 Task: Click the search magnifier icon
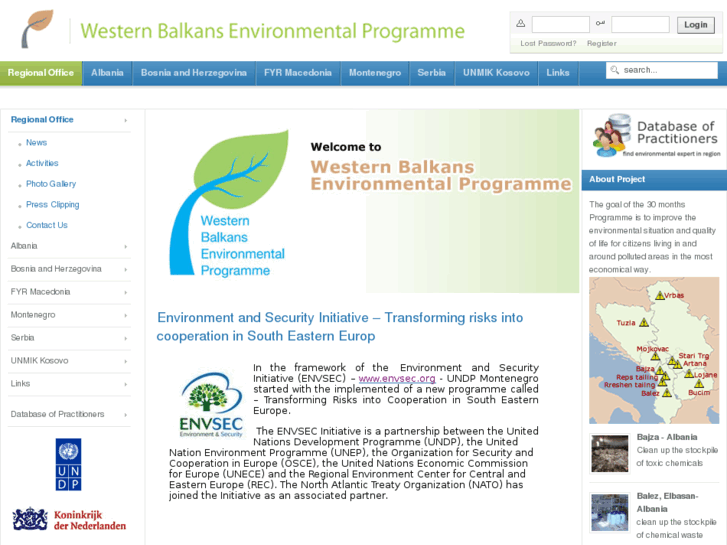pyautogui.click(x=615, y=70)
